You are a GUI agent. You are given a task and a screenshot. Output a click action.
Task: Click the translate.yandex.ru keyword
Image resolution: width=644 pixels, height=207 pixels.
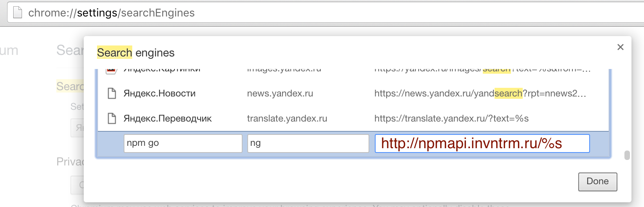tap(287, 118)
